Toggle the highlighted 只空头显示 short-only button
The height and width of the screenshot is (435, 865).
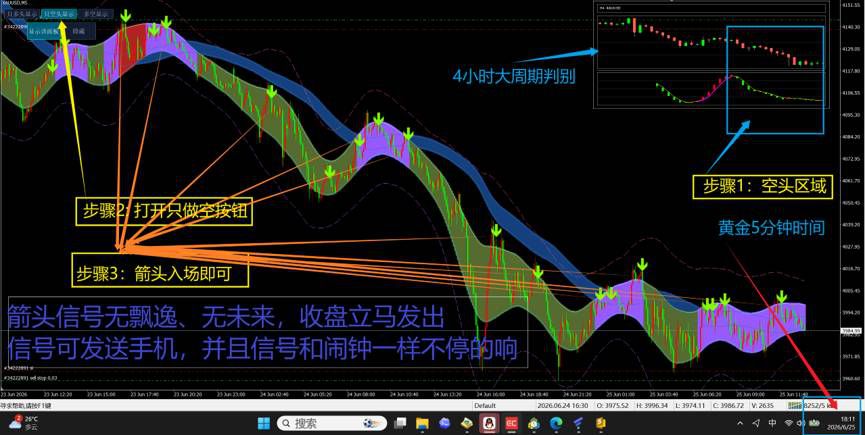pos(59,13)
